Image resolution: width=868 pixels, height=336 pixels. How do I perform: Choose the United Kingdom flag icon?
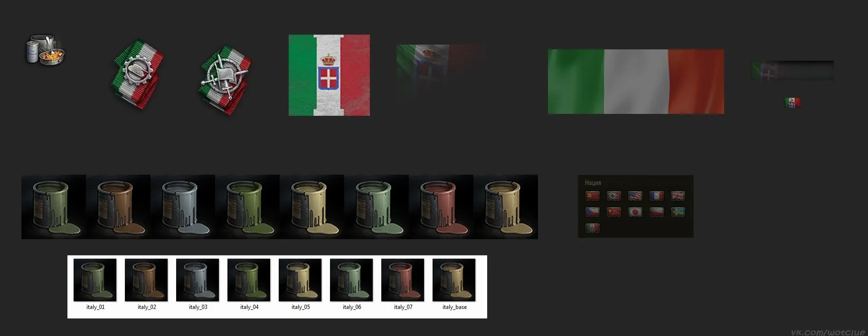[678, 196]
